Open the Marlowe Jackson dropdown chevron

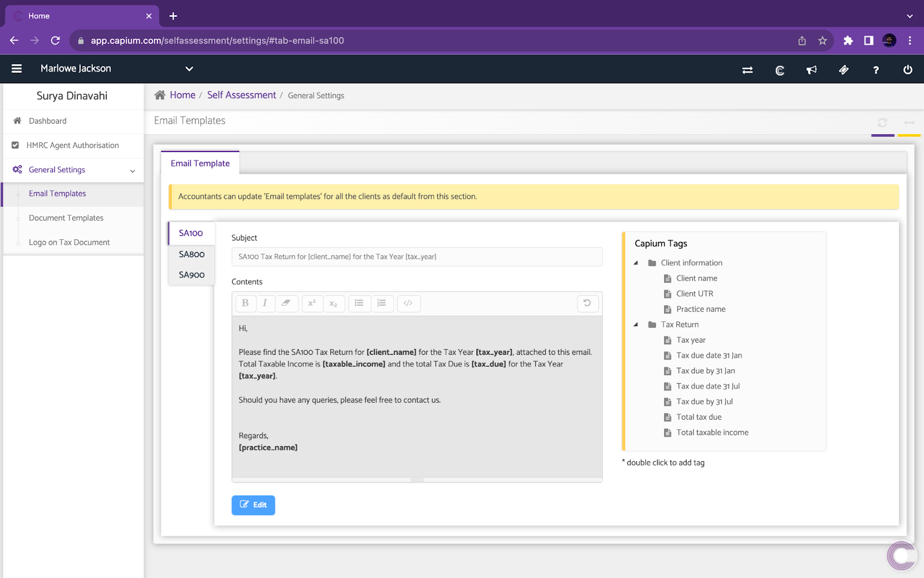point(189,69)
